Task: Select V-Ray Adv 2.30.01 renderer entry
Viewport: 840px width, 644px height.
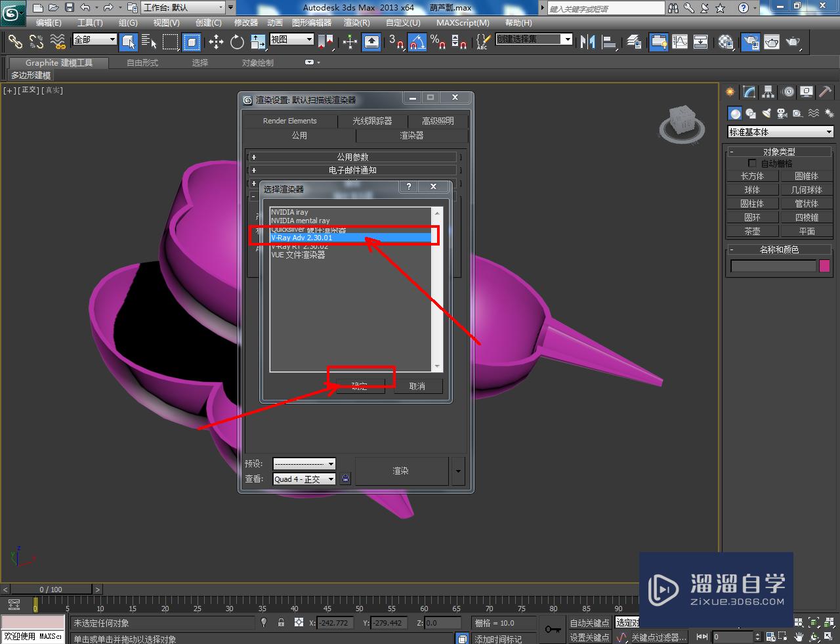Action: pos(350,238)
